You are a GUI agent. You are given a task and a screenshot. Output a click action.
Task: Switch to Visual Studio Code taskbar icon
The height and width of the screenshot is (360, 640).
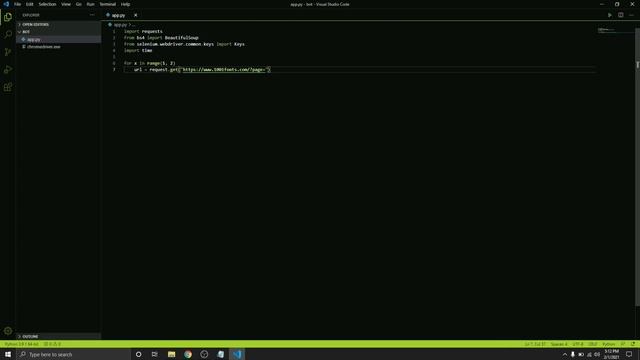[237, 354]
